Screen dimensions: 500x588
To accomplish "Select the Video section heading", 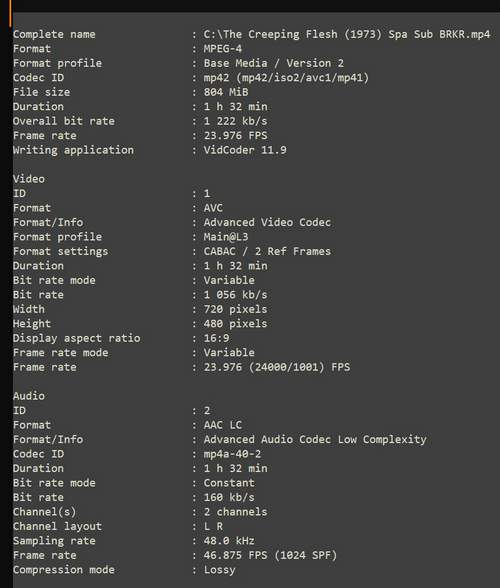I will 29,179.
